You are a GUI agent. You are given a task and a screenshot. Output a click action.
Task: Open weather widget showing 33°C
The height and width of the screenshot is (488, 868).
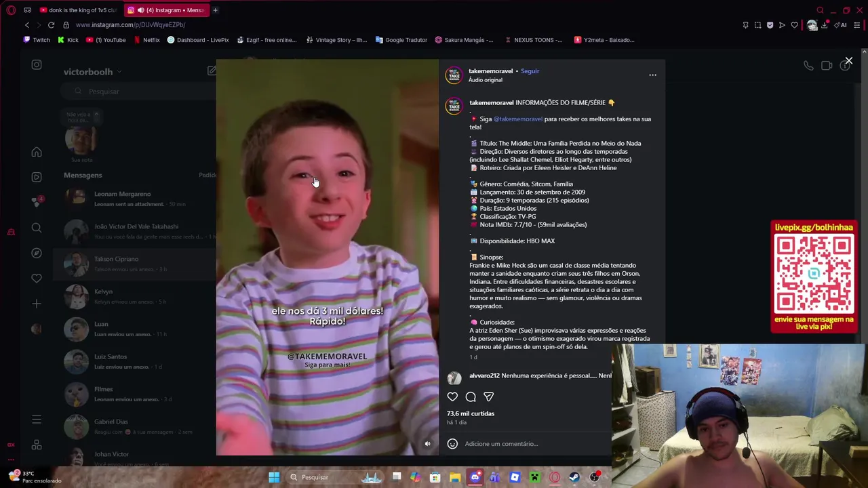point(35,476)
